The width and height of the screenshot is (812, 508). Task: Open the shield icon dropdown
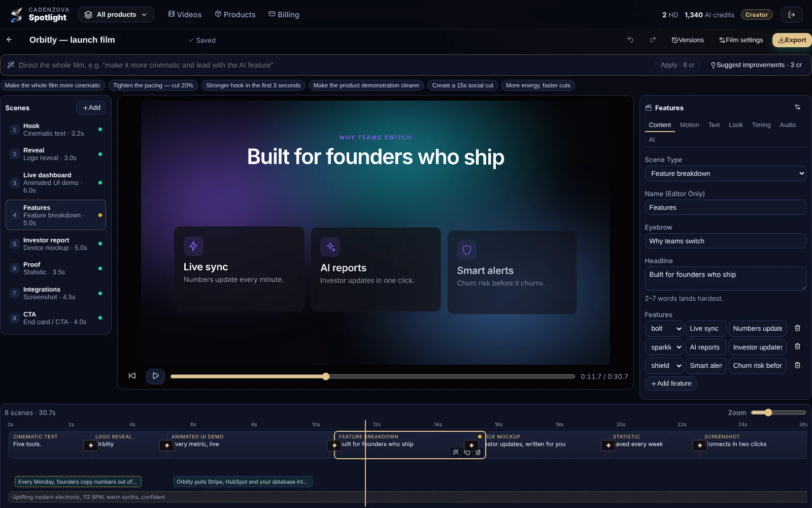click(x=664, y=366)
